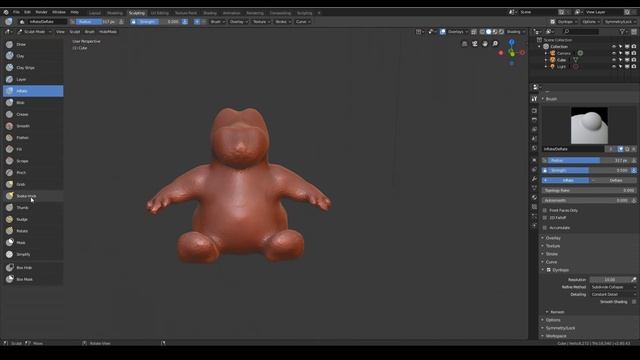Select the Inflate brush tool
The width and height of the screenshot is (640, 360).
pyautogui.click(x=33, y=91)
